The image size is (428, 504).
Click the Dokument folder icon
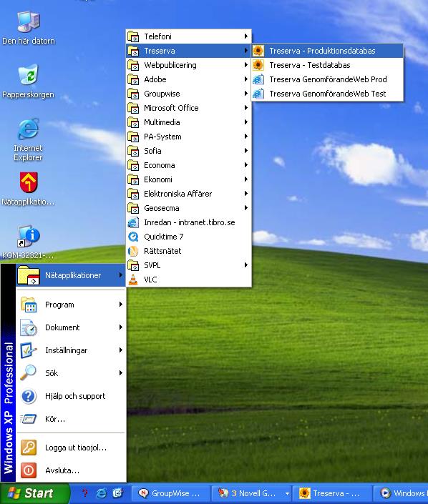[29, 327]
